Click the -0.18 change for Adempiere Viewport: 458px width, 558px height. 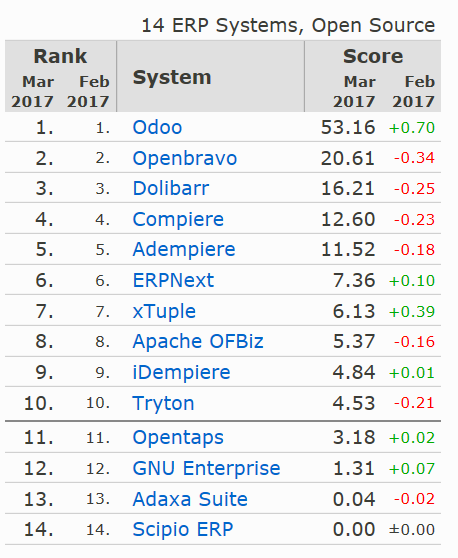pyautogui.click(x=414, y=250)
